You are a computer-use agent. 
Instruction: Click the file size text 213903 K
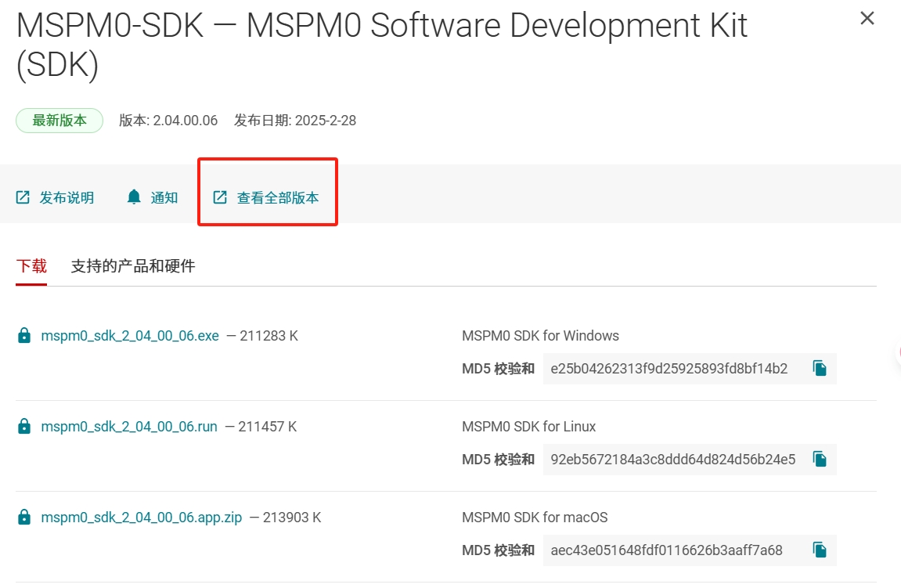click(292, 518)
